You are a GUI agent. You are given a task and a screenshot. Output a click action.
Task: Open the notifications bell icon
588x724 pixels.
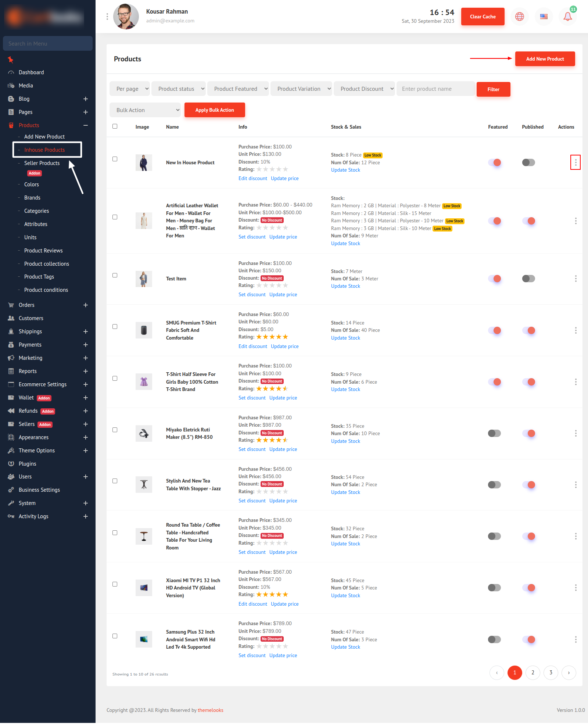(x=567, y=17)
